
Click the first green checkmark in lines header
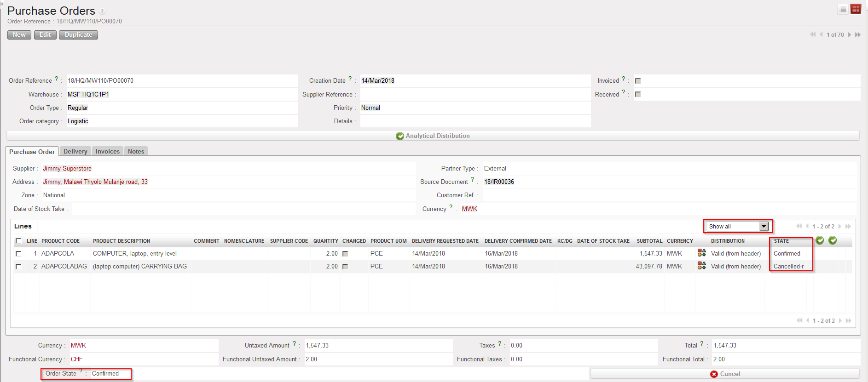click(820, 240)
